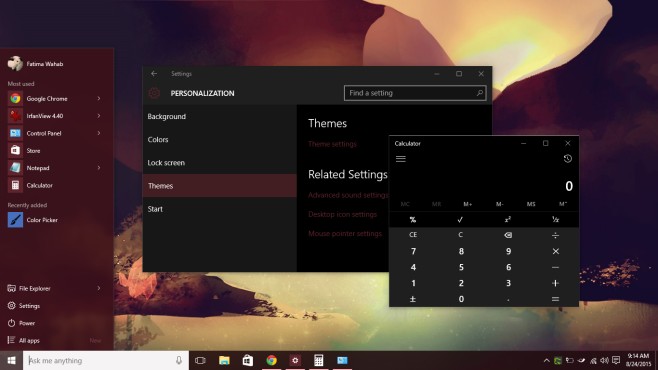Select Background in Personalization sidebar
Viewport: 658px width, 370px height.
click(219, 116)
